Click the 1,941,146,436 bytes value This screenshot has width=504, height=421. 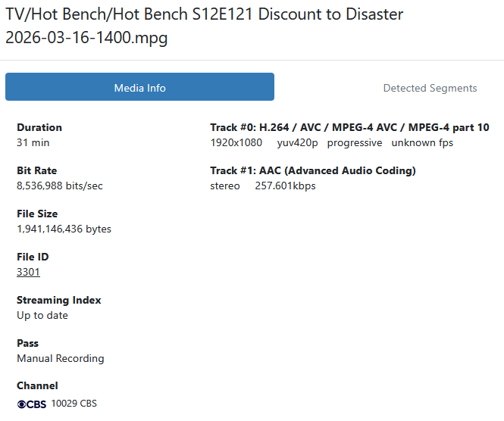[64, 229]
